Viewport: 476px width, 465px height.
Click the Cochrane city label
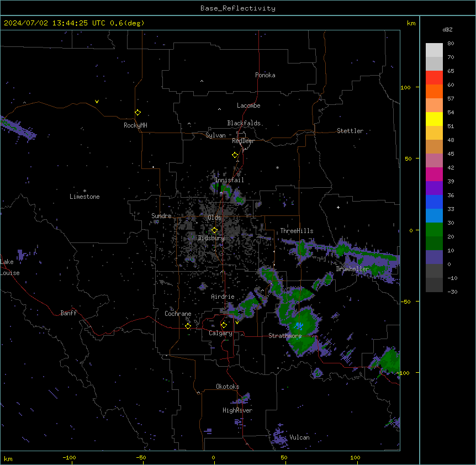(x=178, y=314)
